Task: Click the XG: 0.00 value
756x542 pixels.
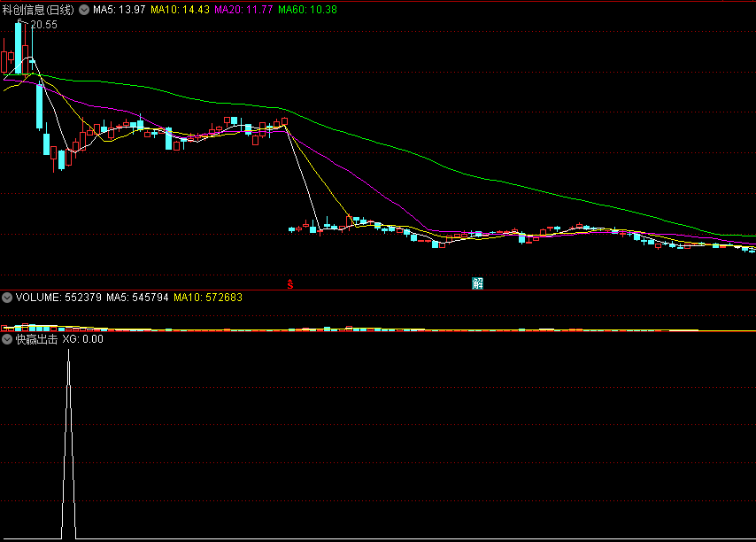Action: click(83, 339)
